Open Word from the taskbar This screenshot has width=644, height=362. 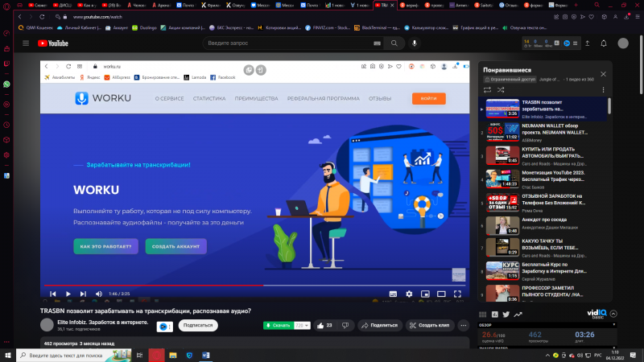tap(206, 355)
